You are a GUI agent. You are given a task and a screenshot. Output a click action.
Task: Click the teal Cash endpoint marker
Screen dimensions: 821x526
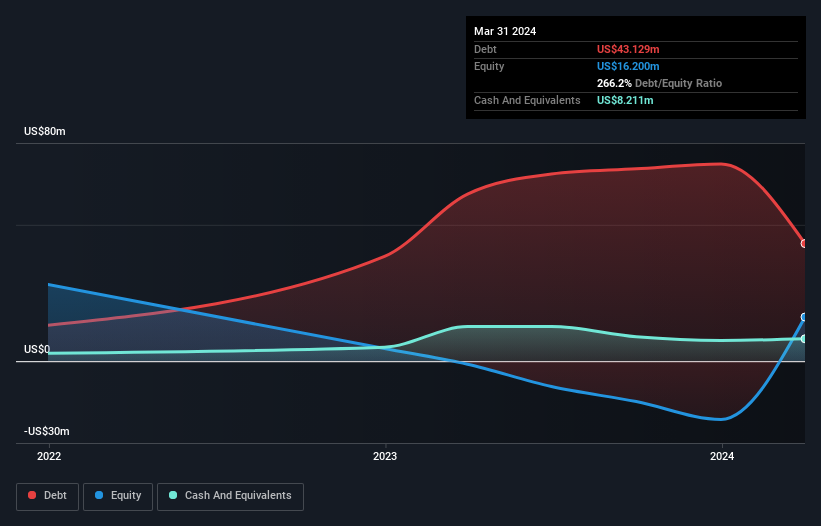coord(804,339)
